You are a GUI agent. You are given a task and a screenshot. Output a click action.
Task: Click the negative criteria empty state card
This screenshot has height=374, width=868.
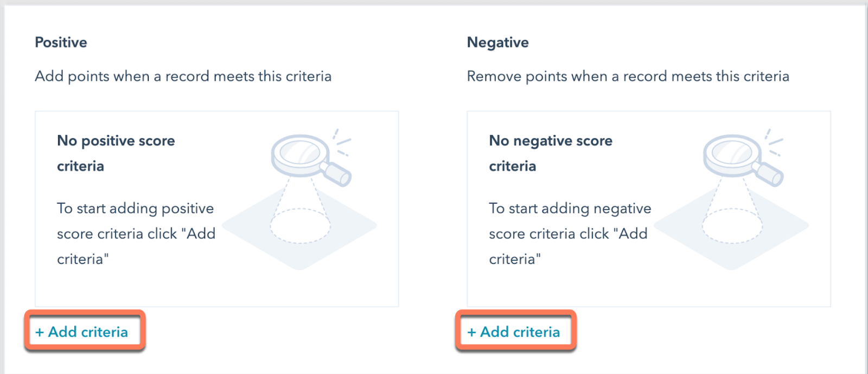coord(649,208)
